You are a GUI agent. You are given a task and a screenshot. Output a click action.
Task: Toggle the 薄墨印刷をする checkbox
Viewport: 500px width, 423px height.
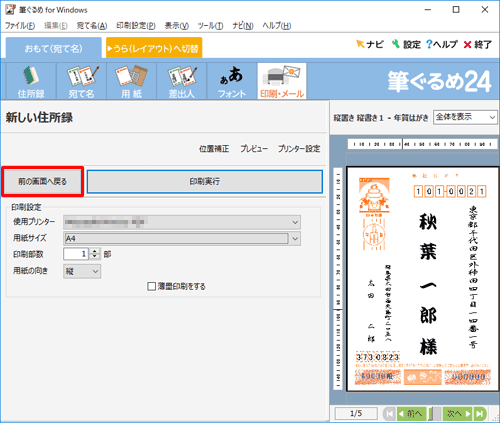pyautogui.click(x=152, y=286)
